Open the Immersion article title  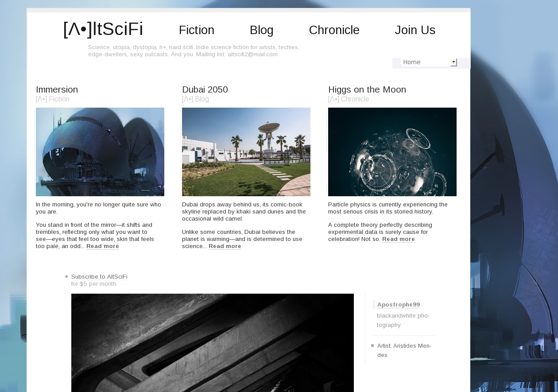(57, 89)
